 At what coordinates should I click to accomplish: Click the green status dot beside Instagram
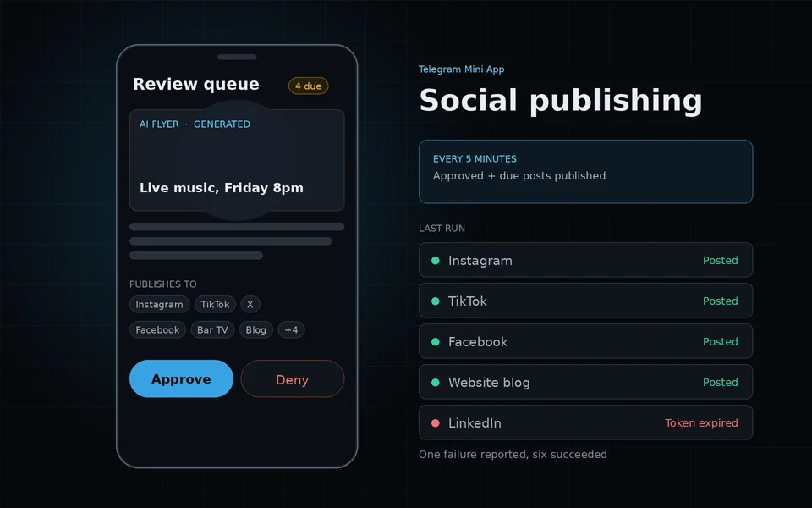[436, 261]
